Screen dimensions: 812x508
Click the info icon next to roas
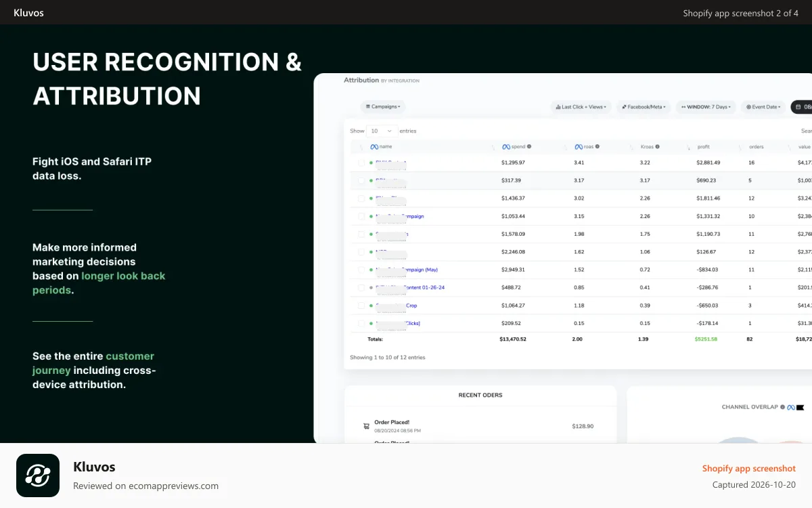[x=597, y=146]
